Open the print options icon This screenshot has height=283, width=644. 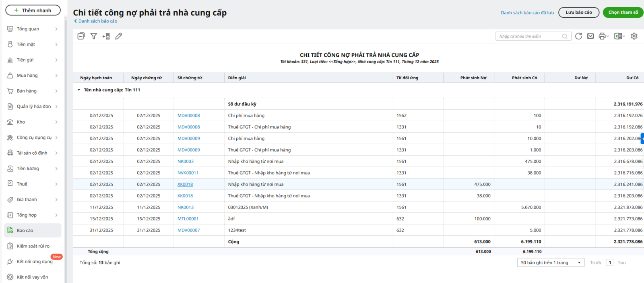tap(603, 36)
